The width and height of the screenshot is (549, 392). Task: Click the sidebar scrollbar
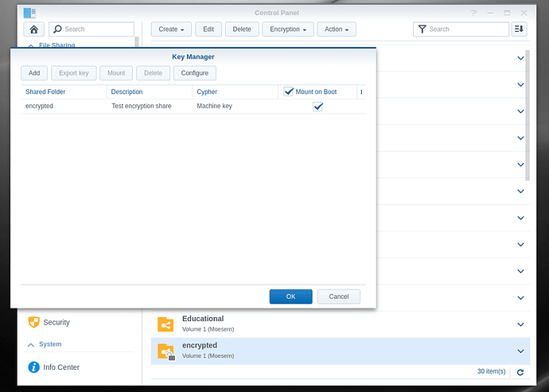pyautogui.click(x=137, y=41)
